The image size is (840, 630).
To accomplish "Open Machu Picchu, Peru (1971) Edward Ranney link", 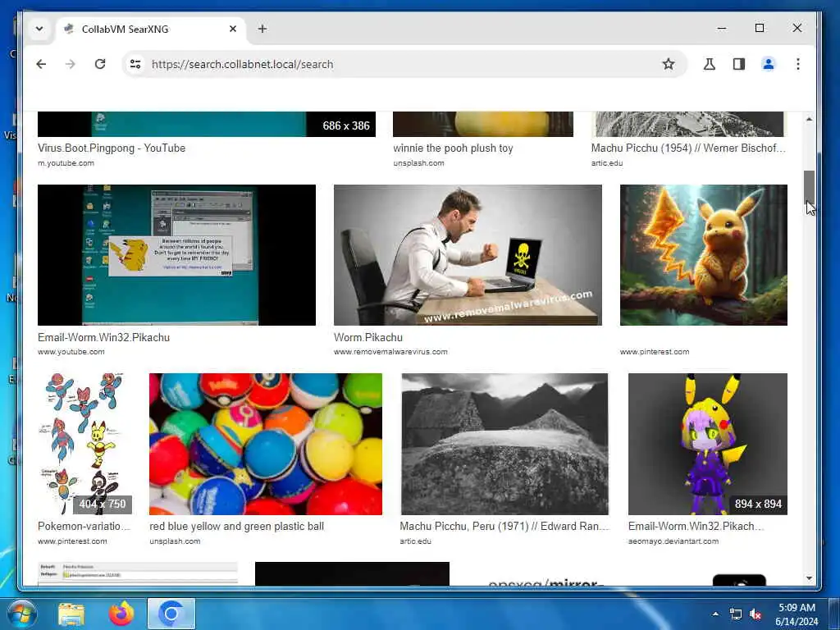I will tap(504, 526).
